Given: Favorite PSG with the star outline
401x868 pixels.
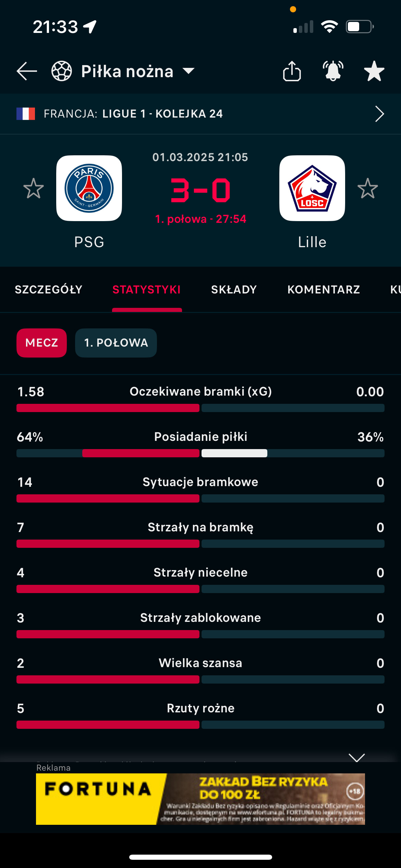Looking at the screenshot, I should click(34, 188).
